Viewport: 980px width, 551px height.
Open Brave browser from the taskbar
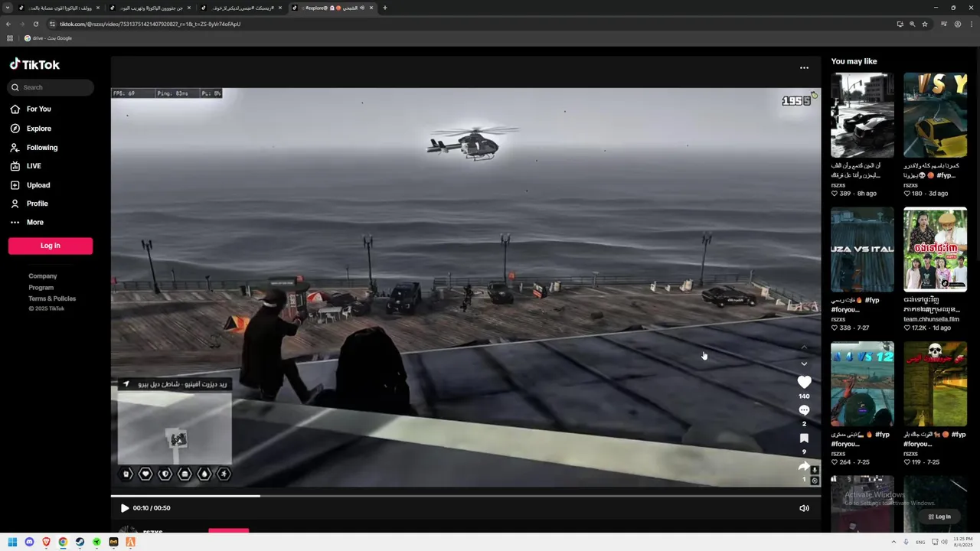[46, 542]
